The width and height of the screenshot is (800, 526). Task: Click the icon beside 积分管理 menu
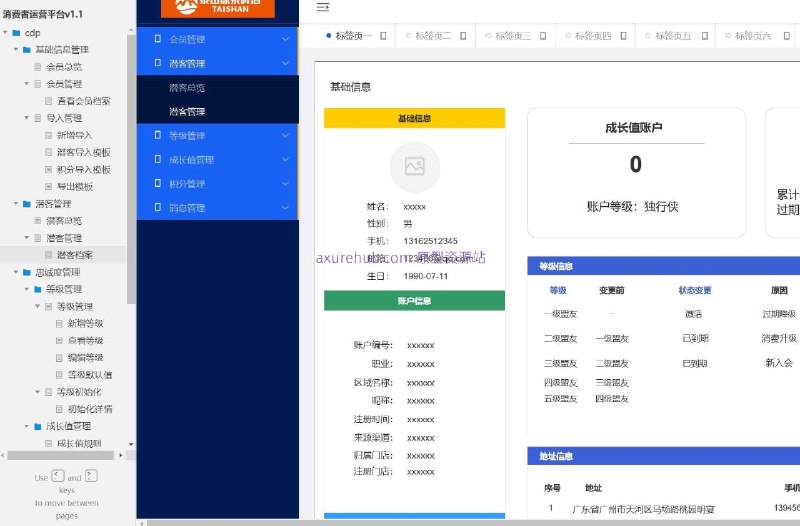pos(158,183)
